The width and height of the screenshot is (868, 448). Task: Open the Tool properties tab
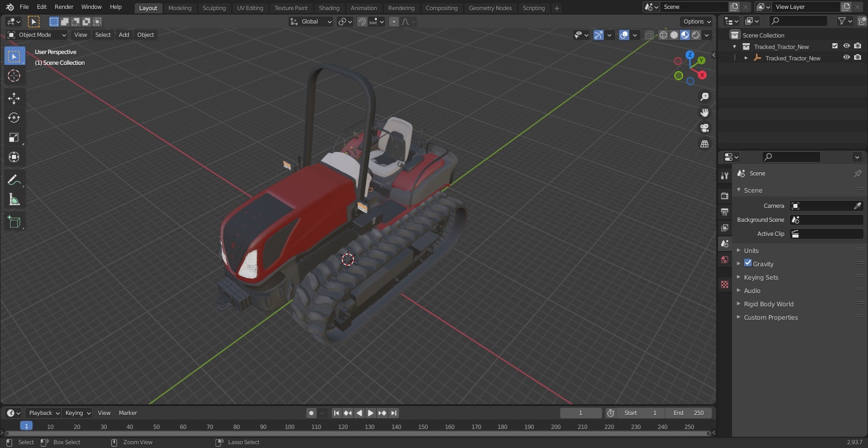coord(724,175)
